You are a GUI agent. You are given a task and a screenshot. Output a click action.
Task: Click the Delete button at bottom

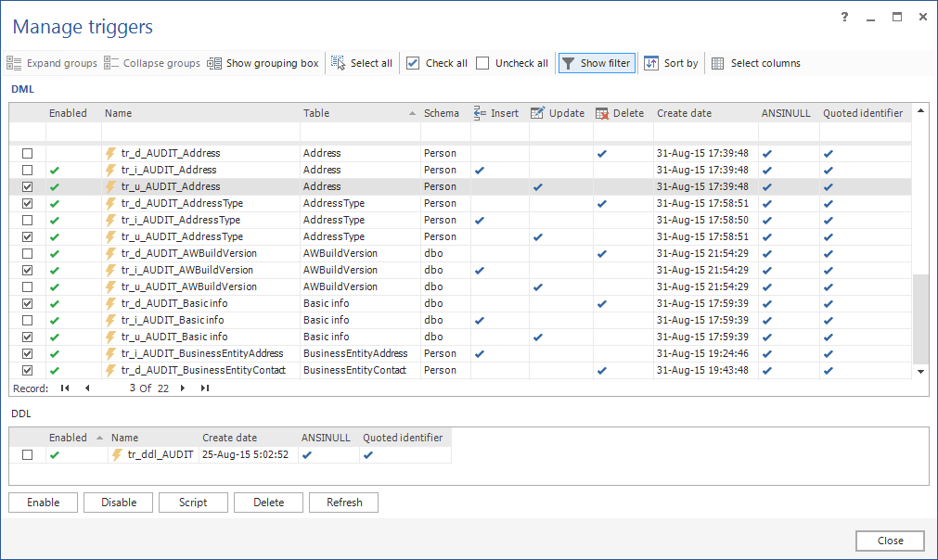(269, 503)
